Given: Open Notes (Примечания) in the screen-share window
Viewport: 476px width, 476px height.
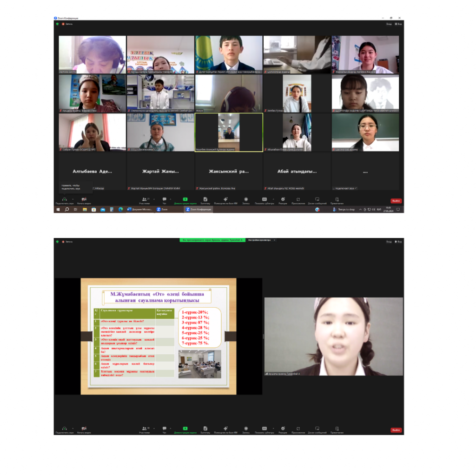Looking at the screenshot, I should [337, 430].
